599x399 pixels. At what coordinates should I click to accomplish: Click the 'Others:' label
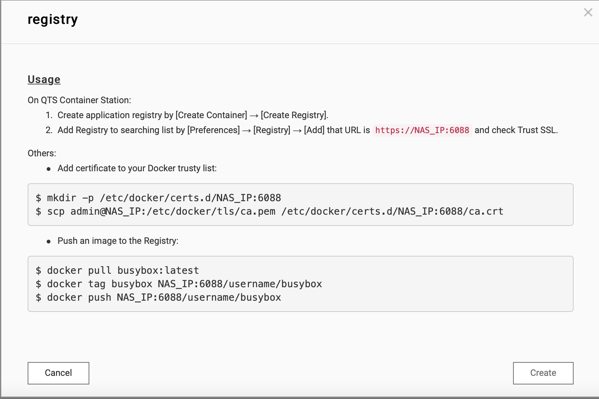pos(42,153)
